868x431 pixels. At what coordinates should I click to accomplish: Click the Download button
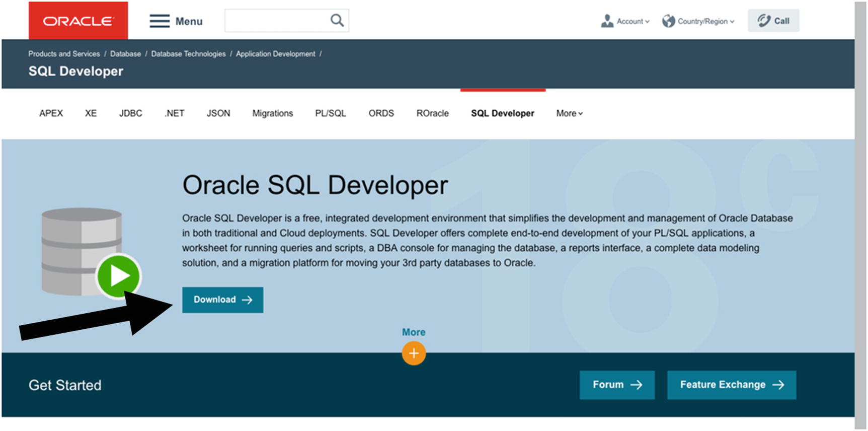pos(222,300)
